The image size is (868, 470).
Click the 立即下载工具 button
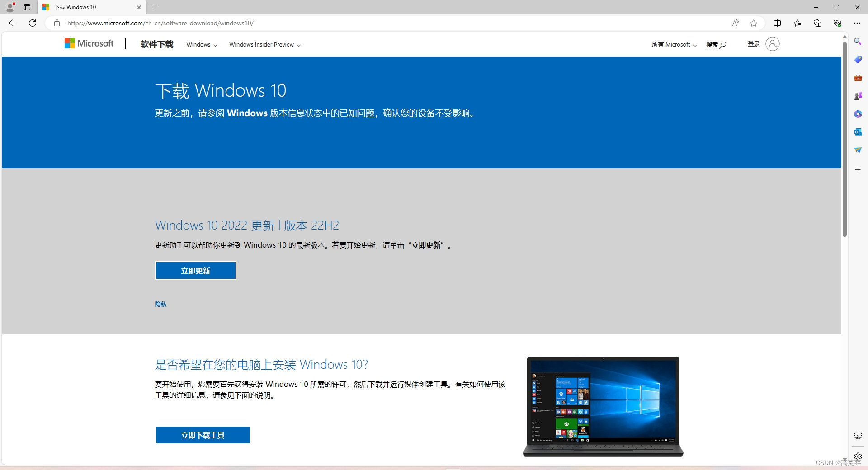pos(203,435)
